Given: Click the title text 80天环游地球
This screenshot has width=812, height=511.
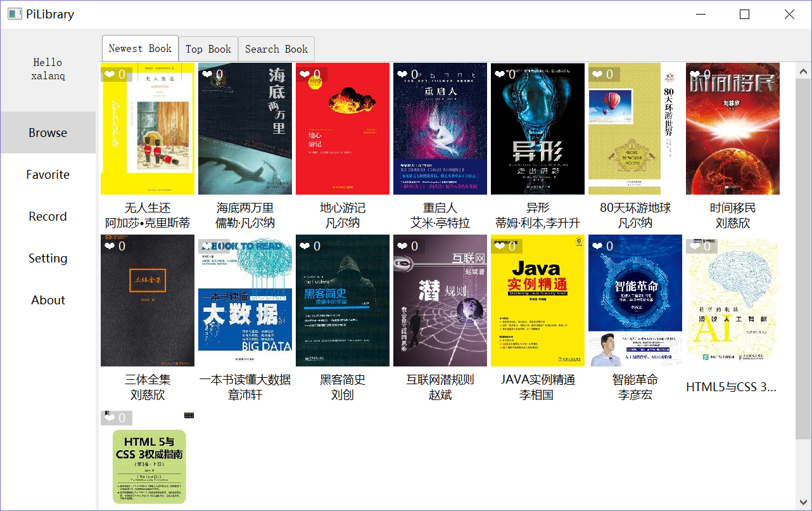Looking at the screenshot, I should [635, 208].
